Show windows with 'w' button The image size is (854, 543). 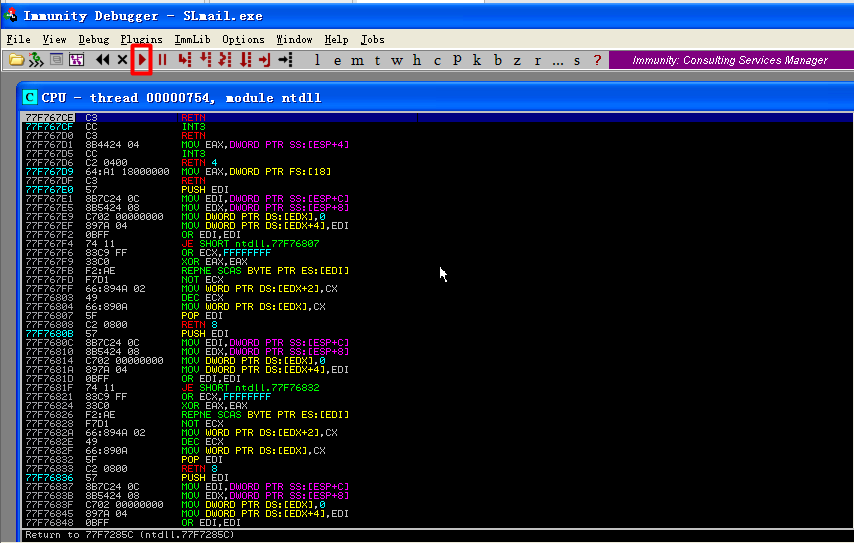396,60
